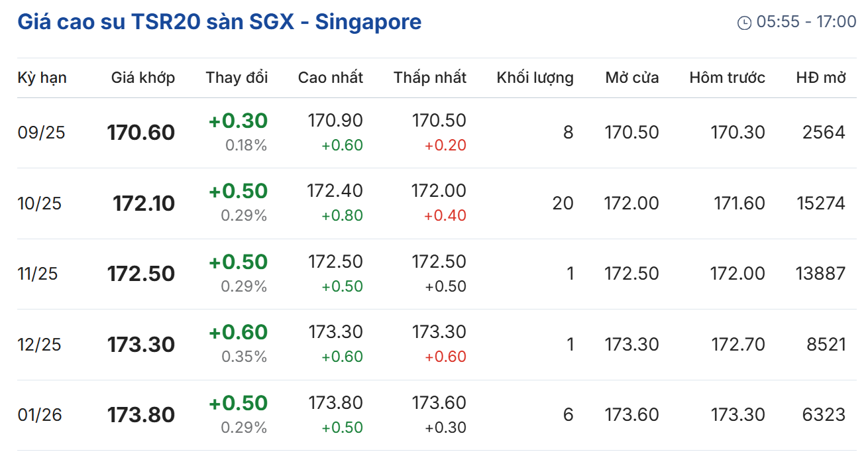868x452 pixels.
Task: Click the HĐ mở column header
Action: coord(821,78)
